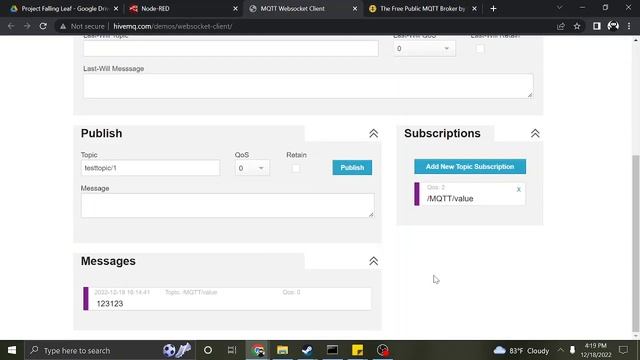The image size is (640, 360).
Task: Go forward in browser history
Action: point(27,26)
